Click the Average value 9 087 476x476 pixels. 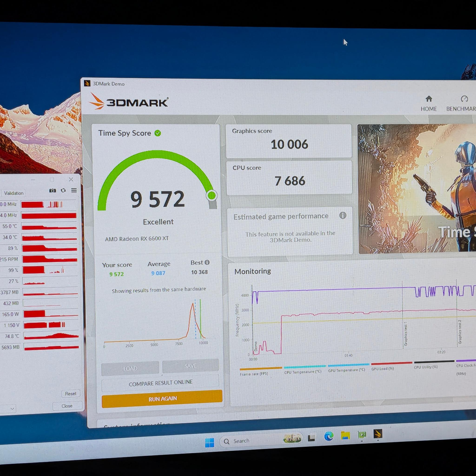coord(158,273)
